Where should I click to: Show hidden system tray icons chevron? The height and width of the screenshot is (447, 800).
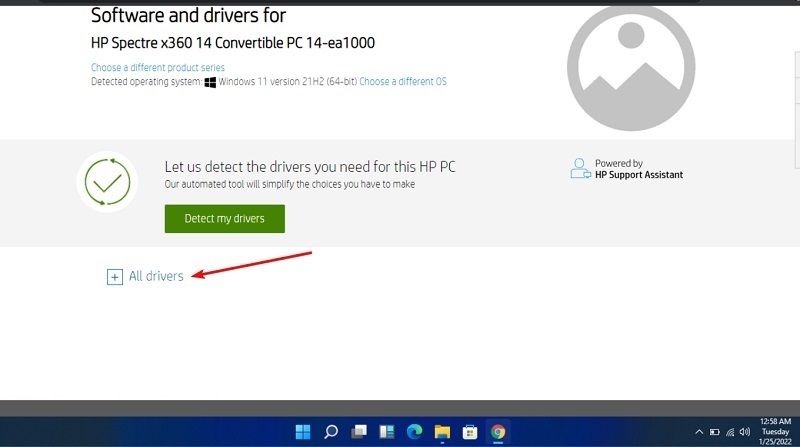point(699,432)
